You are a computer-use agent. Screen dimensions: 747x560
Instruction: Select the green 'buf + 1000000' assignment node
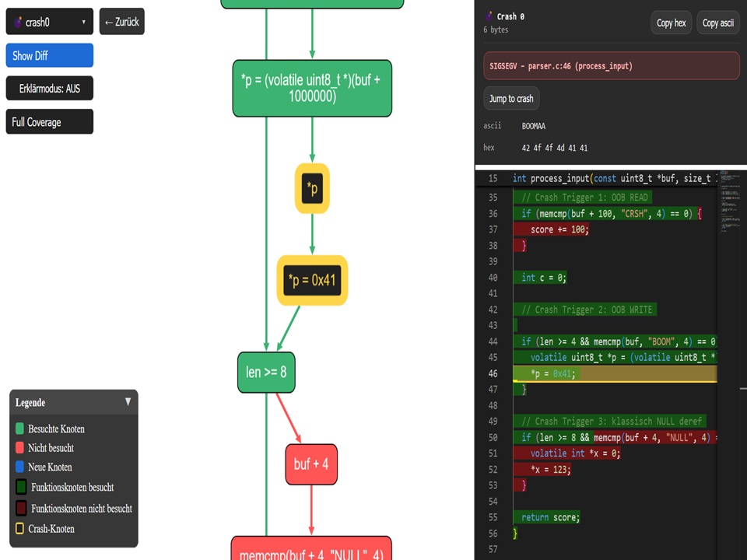(x=312, y=88)
